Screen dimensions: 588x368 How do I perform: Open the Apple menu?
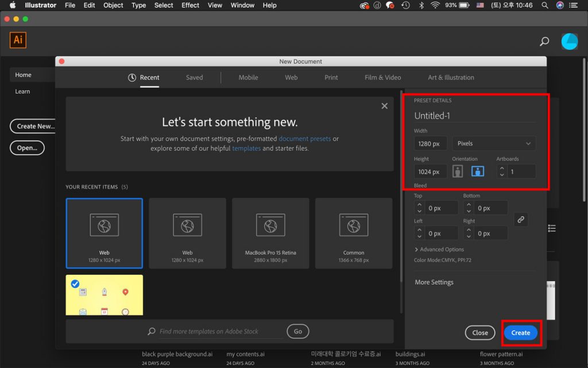[13, 5]
